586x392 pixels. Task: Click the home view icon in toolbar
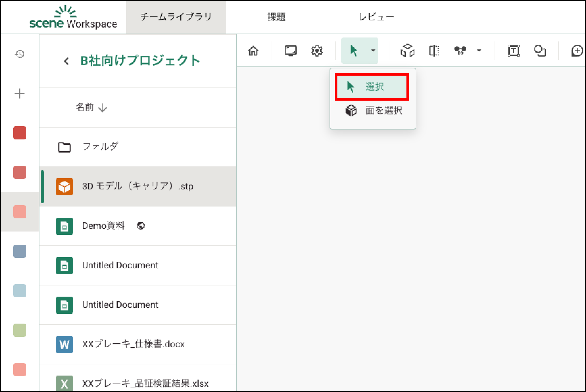click(x=253, y=51)
